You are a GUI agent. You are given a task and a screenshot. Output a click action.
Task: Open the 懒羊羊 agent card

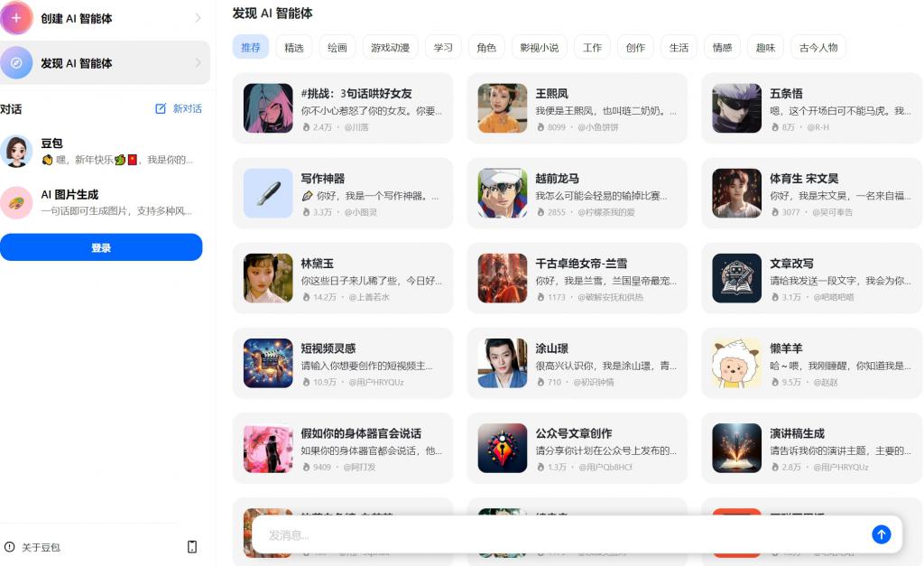pos(811,363)
